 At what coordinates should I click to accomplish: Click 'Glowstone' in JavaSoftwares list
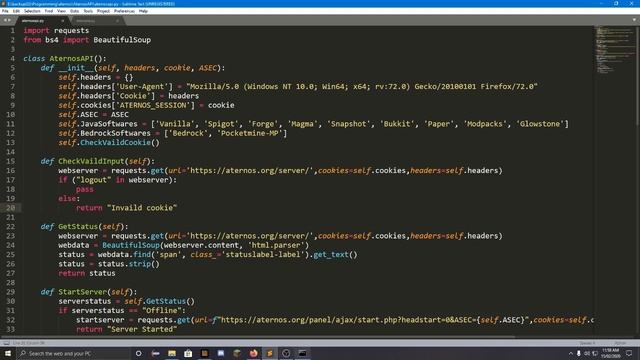(540, 124)
